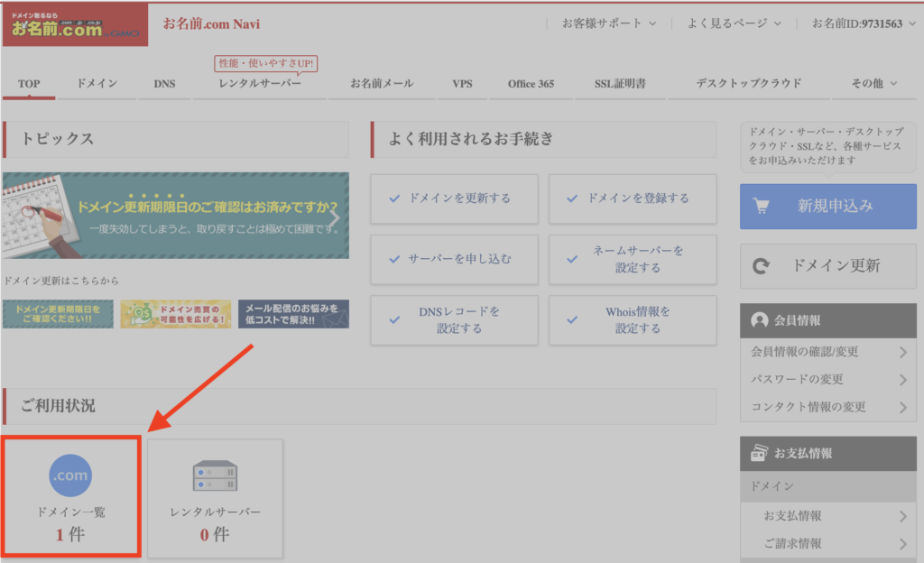Click chevron next to コンタクト情報の変更
The image size is (924, 563).
(x=902, y=407)
